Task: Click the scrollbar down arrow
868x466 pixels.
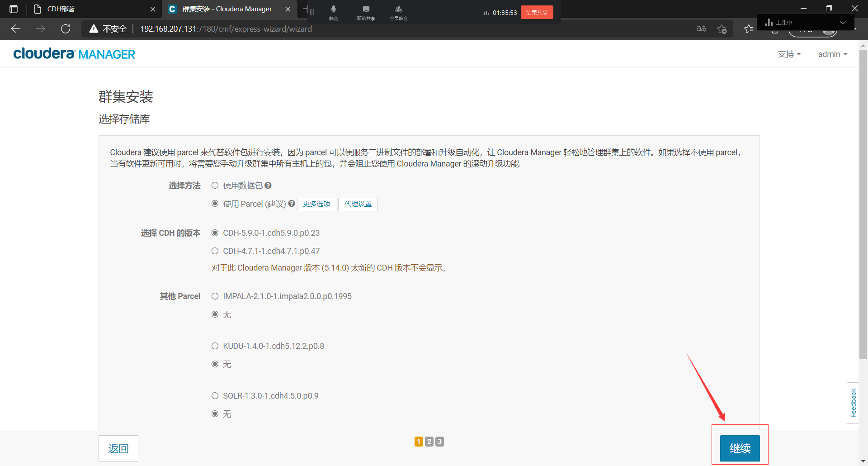Action: (x=863, y=461)
